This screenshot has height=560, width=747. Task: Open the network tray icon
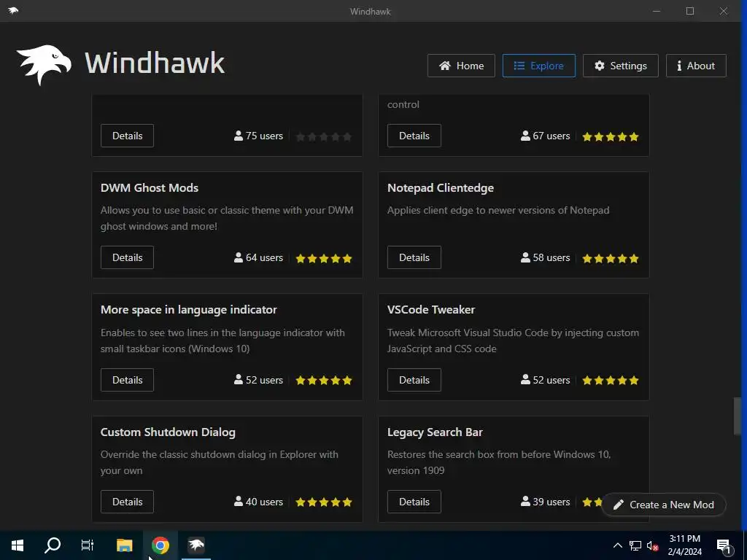(x=635, y=545)
